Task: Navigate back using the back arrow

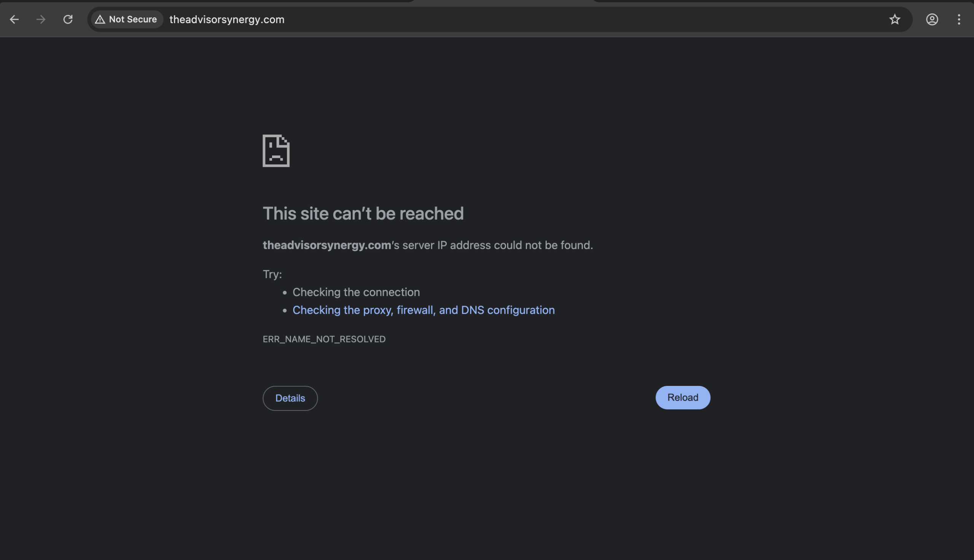Action: pos(14,19)
